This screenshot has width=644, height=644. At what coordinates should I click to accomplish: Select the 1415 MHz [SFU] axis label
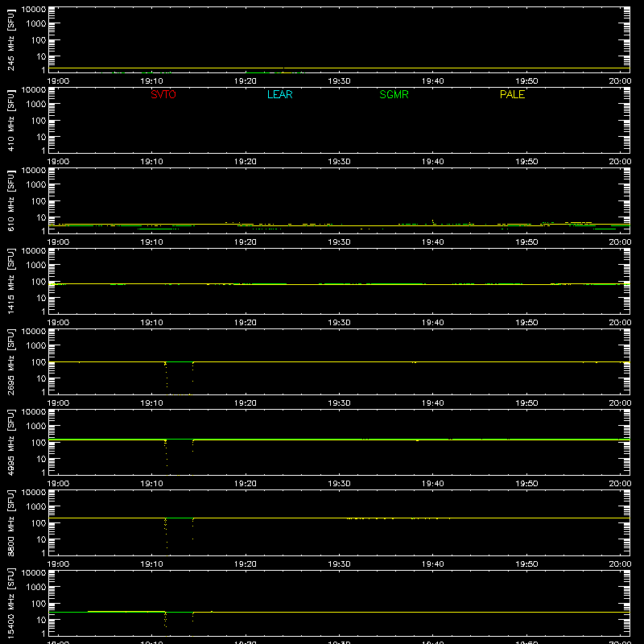click(10, 281)
